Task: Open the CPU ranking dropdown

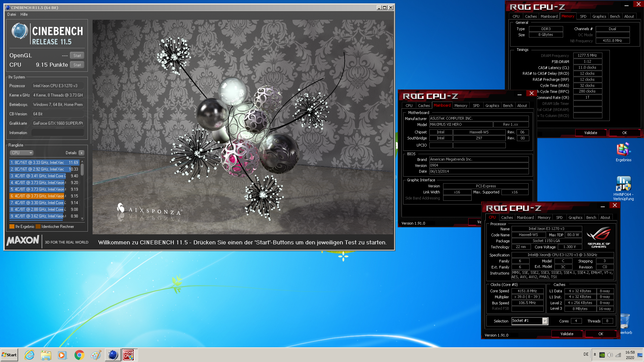Action: coord(22,153)
